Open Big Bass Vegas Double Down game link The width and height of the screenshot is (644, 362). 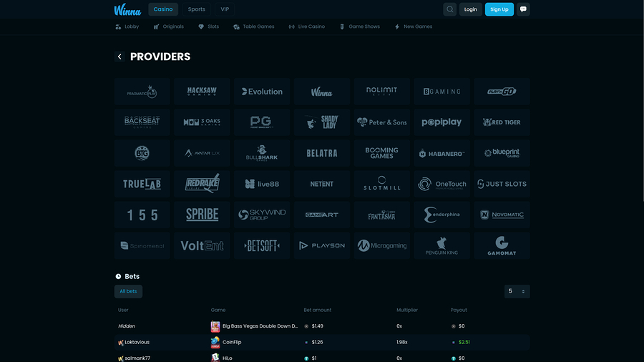[x=259, y=326]
